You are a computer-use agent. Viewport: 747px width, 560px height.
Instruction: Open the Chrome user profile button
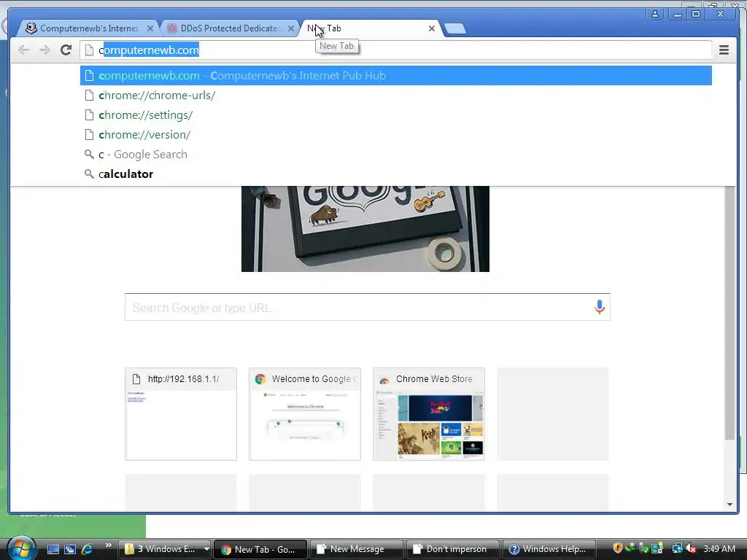click(655, 14)
